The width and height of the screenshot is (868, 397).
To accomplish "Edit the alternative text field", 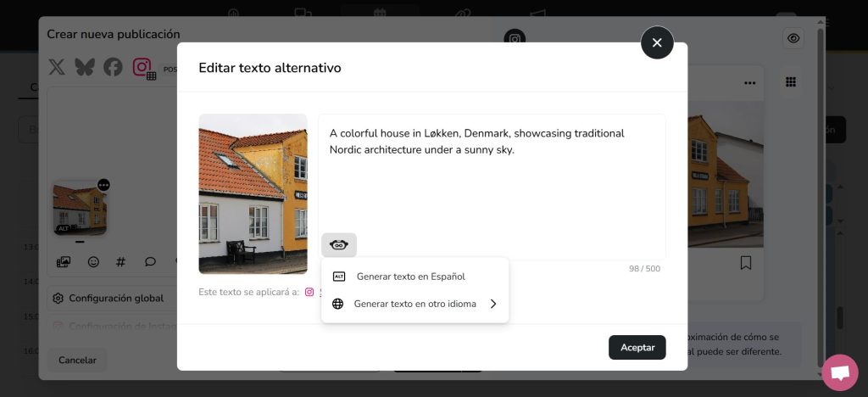I will (492, 187).
